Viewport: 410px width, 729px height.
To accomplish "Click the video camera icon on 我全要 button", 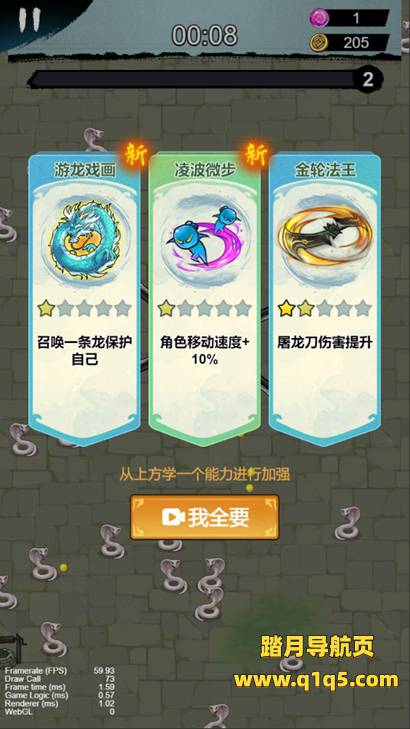I will pos(173,517).
